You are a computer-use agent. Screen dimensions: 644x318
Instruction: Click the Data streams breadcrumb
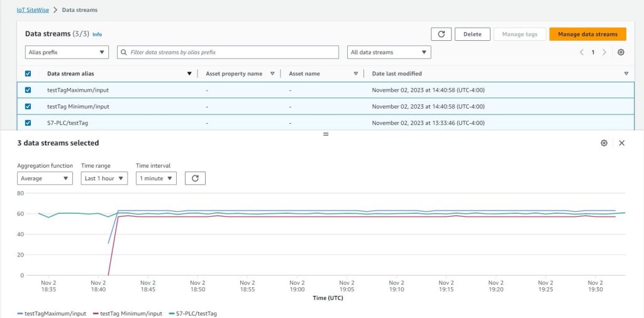(x=80, y=10)
